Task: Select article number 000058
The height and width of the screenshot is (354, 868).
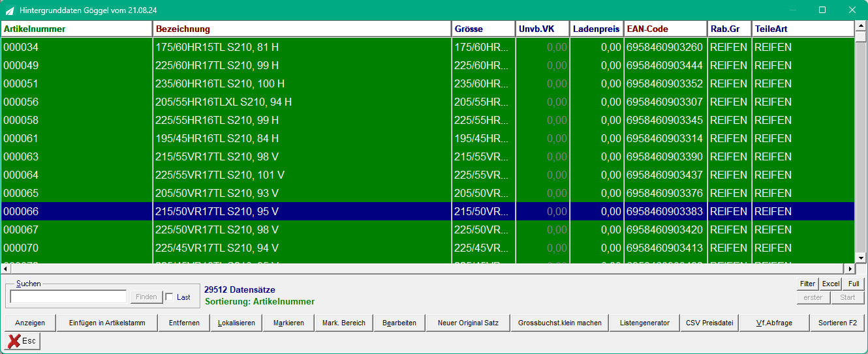Action: (21, 120)
